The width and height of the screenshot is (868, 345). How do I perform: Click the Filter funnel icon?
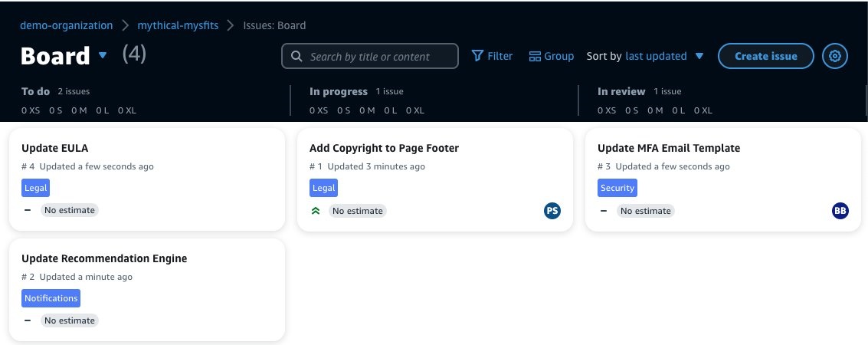click(477, 56)
